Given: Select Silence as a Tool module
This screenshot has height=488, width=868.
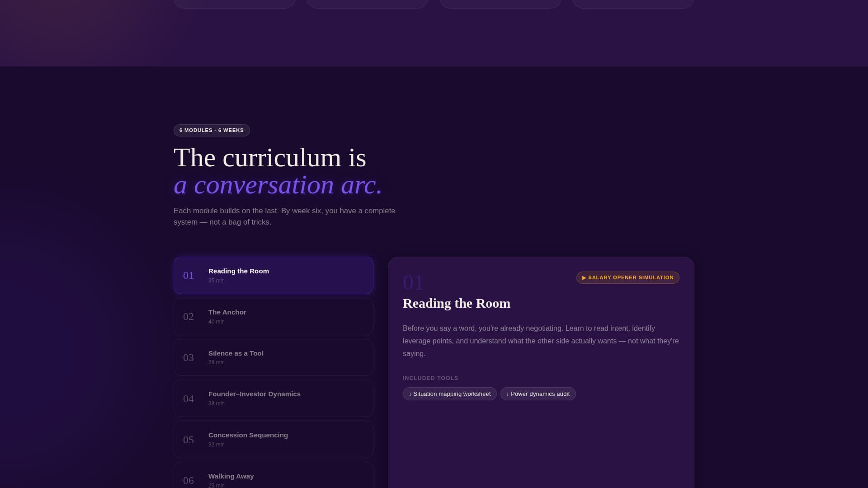Looking at the screenshot, I should click(273, 357).
